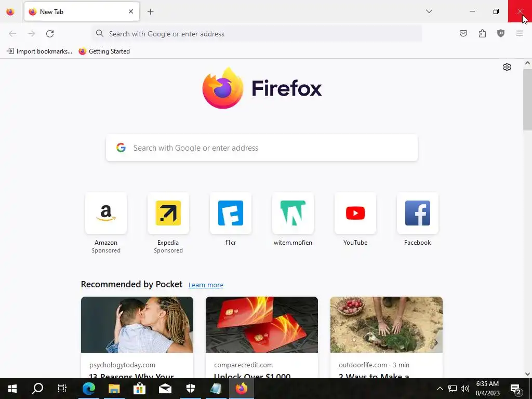This screenshot has height=399, width=532.
Task: Save page to Pocket icon
Action: pos(463,33)
